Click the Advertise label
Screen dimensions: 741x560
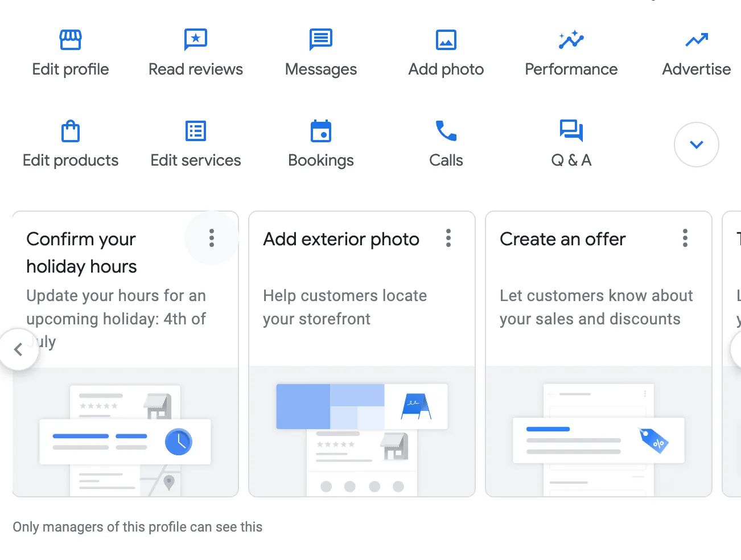click(x=697, y=69)
